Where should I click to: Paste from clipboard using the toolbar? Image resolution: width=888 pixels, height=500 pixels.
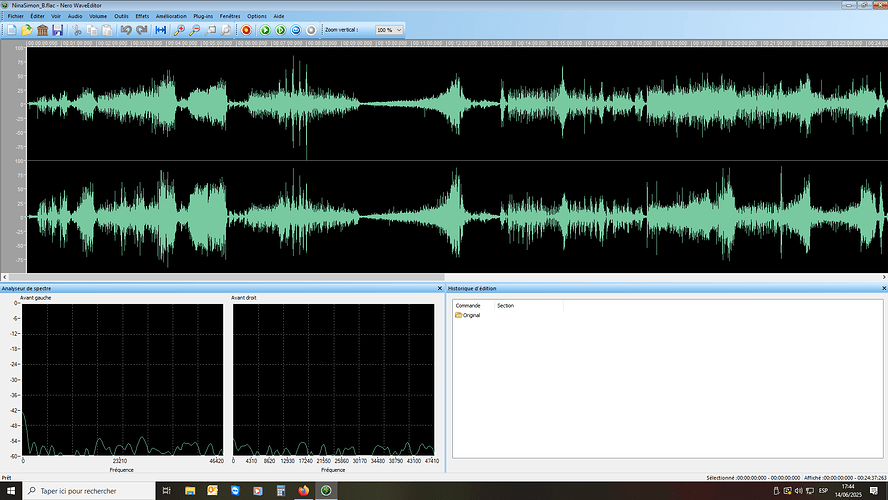click(106, 30)
